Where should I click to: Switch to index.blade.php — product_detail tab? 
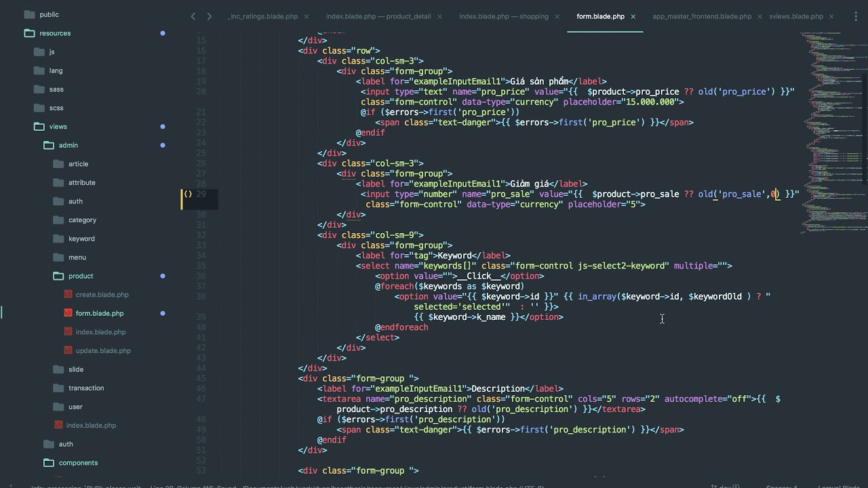point(378,16)
